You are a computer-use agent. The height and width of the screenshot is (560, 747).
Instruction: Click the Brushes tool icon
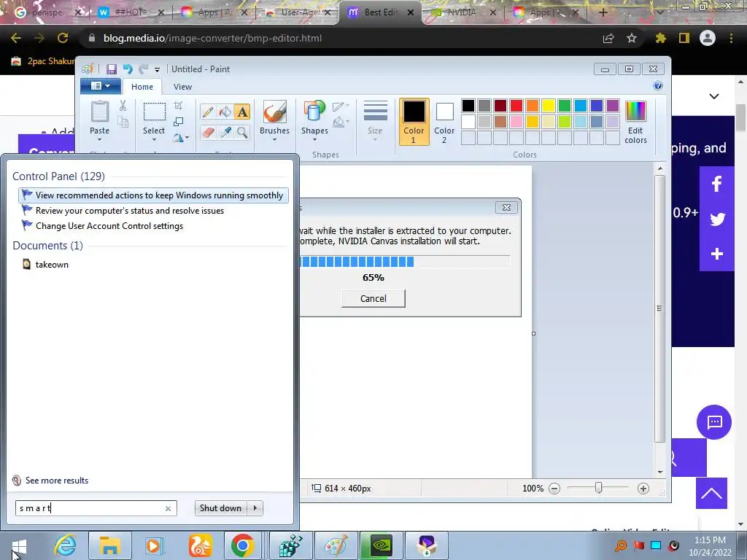point(274,112)
